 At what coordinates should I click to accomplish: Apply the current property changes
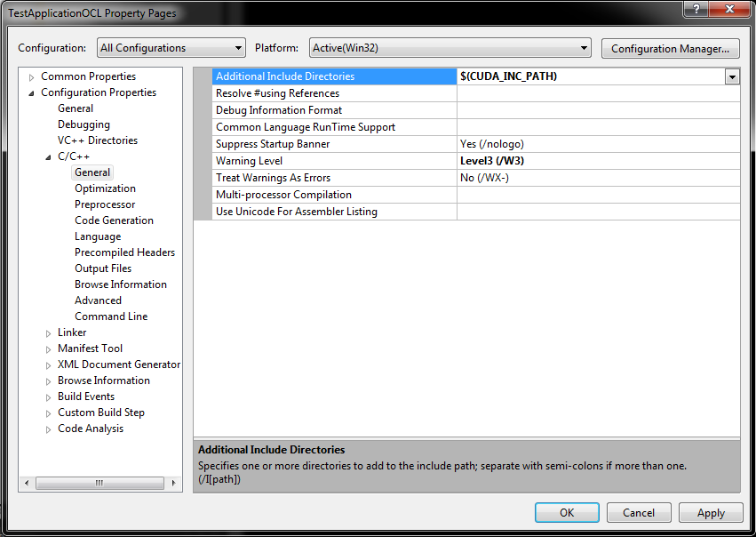tap(710, 512)
